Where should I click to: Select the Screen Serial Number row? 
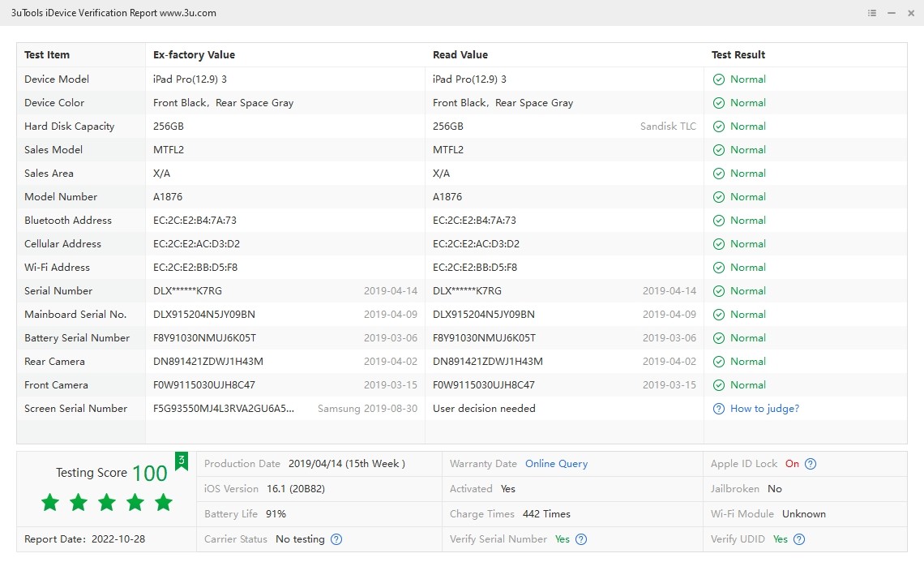tap(75, 409)
